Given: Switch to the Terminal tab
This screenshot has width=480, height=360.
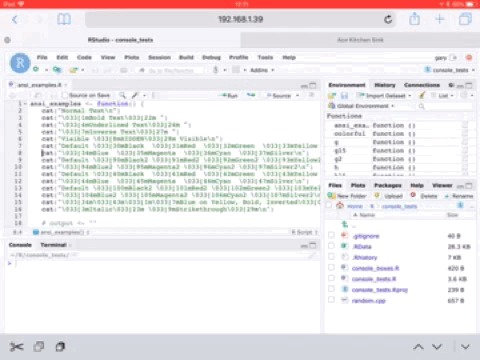Looking at the screenshot, I should tap(53, 245).
